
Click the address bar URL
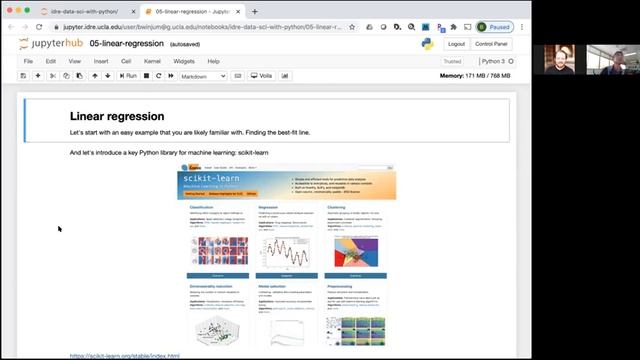[x=202, y=27]
